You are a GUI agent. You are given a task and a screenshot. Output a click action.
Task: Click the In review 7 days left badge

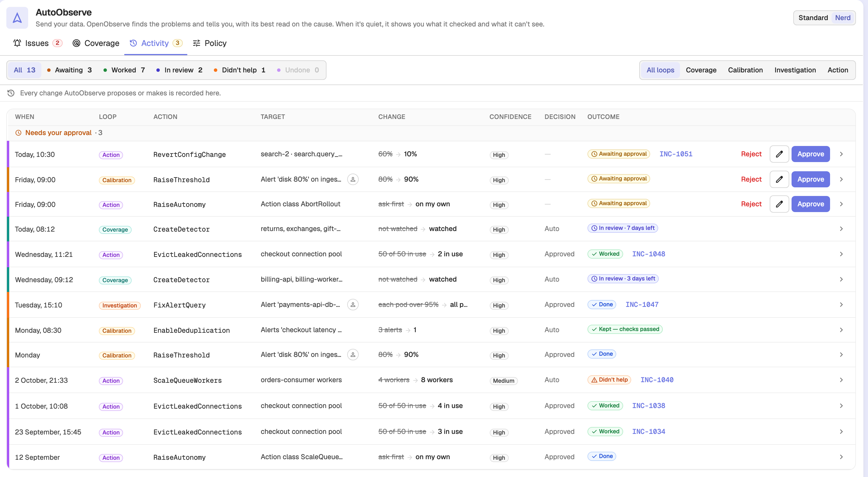[623, 228]
